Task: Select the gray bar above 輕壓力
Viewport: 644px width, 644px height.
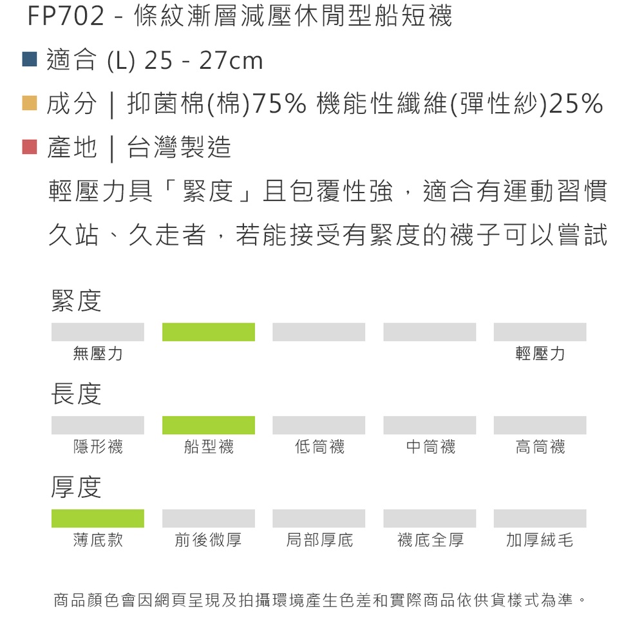Action: pos(540,332)
